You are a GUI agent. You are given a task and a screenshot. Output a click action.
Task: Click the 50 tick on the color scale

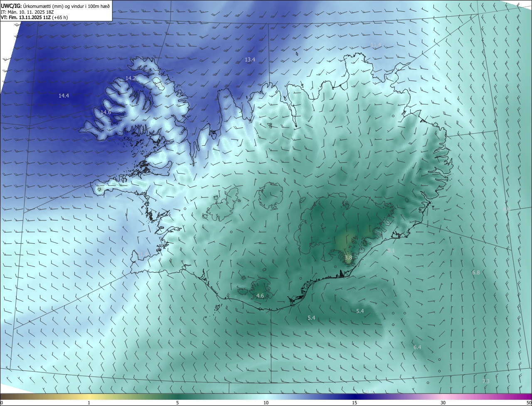[x=529, y=403]
